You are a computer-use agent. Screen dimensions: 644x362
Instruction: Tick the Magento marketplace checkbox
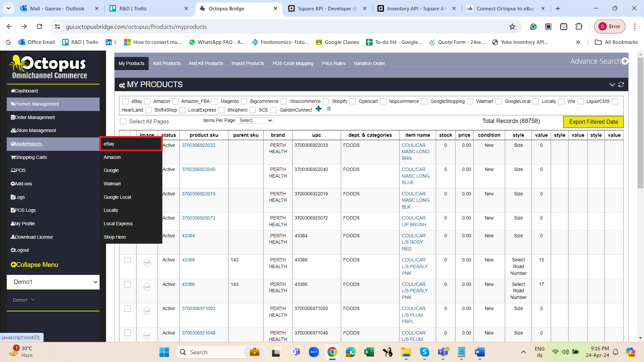[x=215, y=102]
